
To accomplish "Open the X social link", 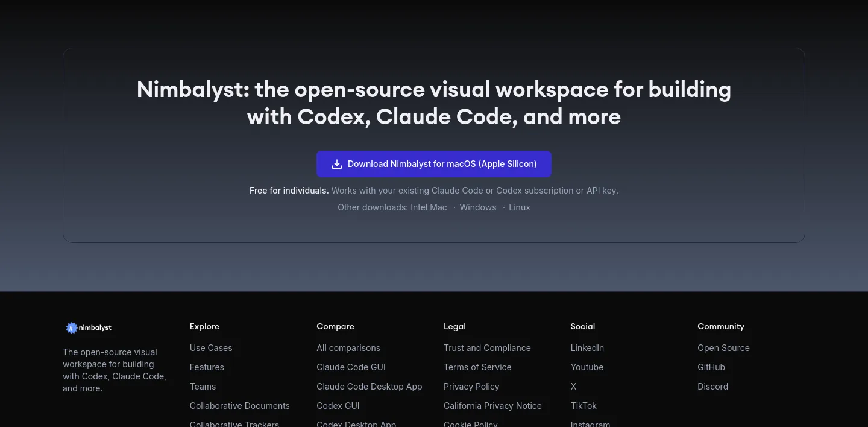I will tap(574, 387).
